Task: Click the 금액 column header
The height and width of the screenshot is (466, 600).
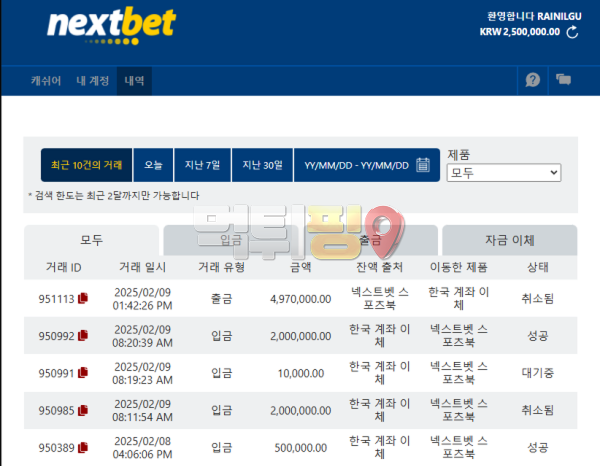Action: pyautogui.click(x=301, y=267)
